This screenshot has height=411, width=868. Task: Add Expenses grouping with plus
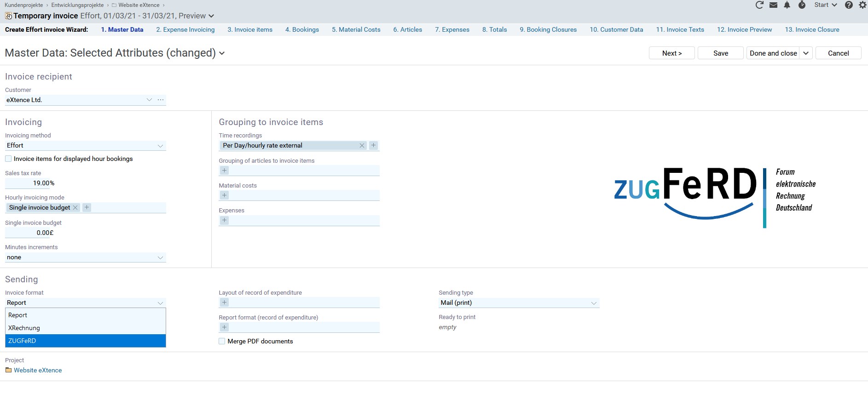click(224, 220)
